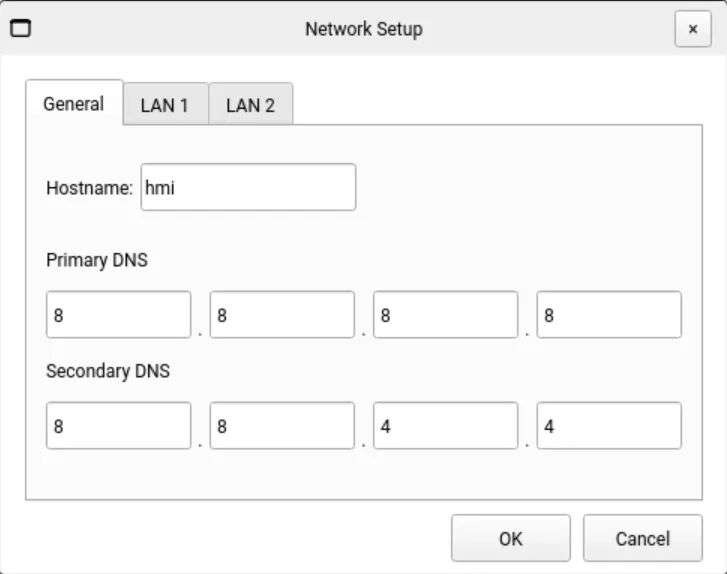Switch to the LAN 1 tab
This screenshot has height=574, width=727.
point(165,105)
